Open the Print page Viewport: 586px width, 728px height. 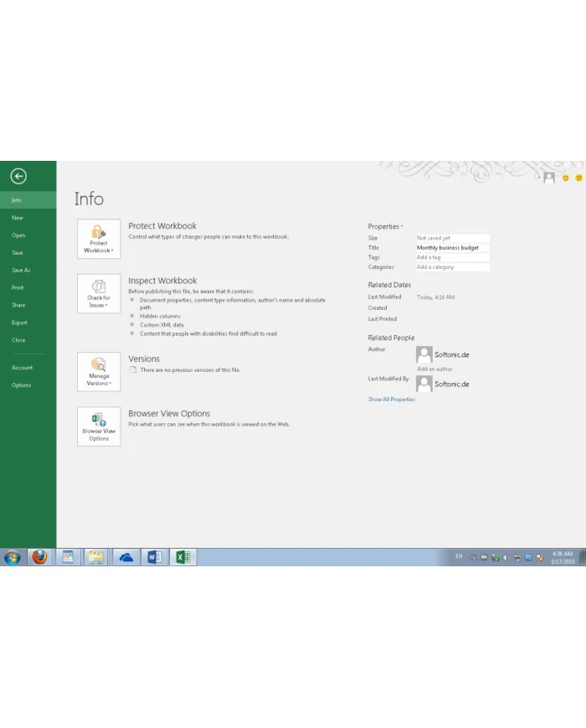28,288
